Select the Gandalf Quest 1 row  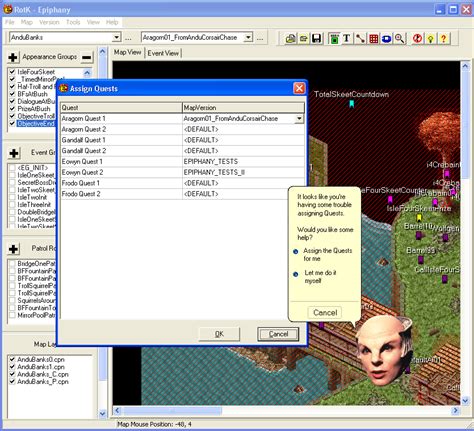(x=182, y=140)
